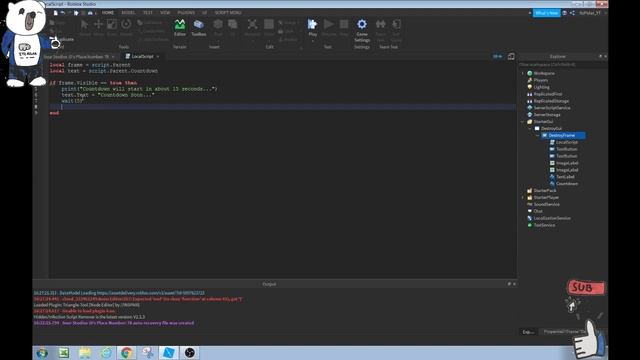640x360 pixels.
Task: Open the SCRIPT MENU ribbon tab
Action: click(x=228, y=13)
